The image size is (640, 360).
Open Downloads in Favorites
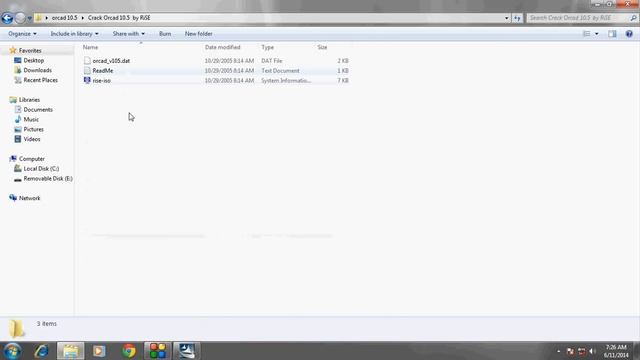[x=37, y=70]
